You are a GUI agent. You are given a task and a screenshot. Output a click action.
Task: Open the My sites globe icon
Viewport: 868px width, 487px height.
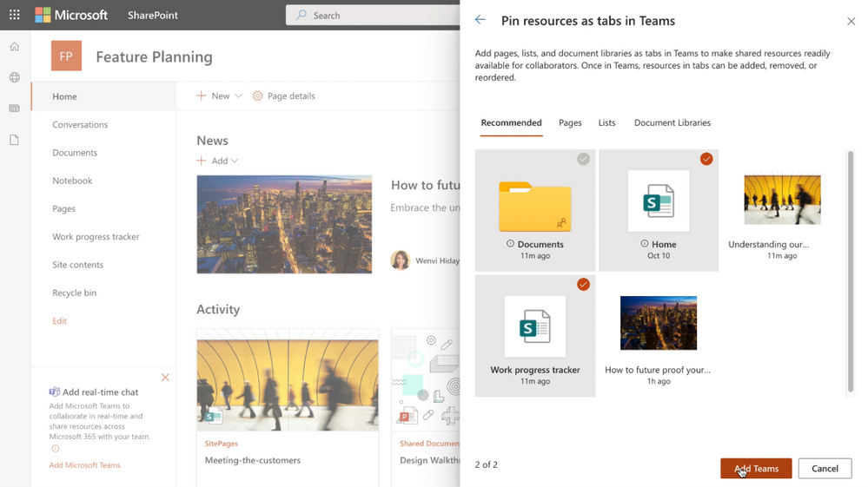[15, 77]
